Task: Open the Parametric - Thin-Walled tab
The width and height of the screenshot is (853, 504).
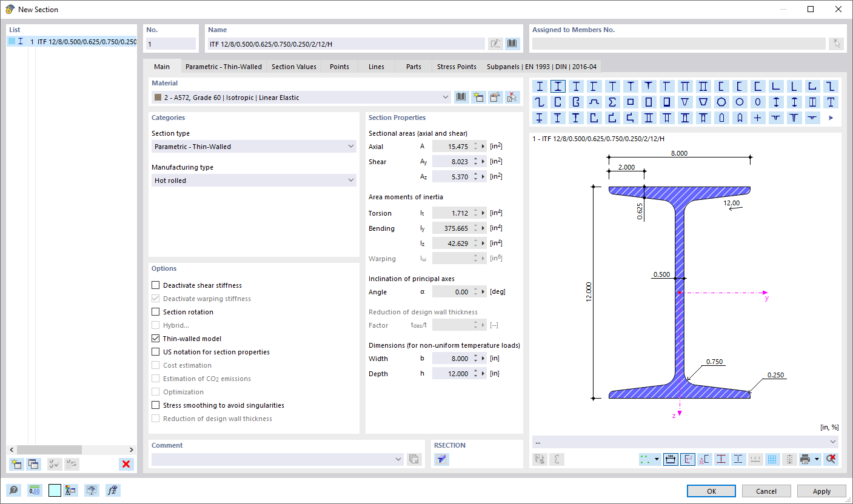Action: [223, 67]
